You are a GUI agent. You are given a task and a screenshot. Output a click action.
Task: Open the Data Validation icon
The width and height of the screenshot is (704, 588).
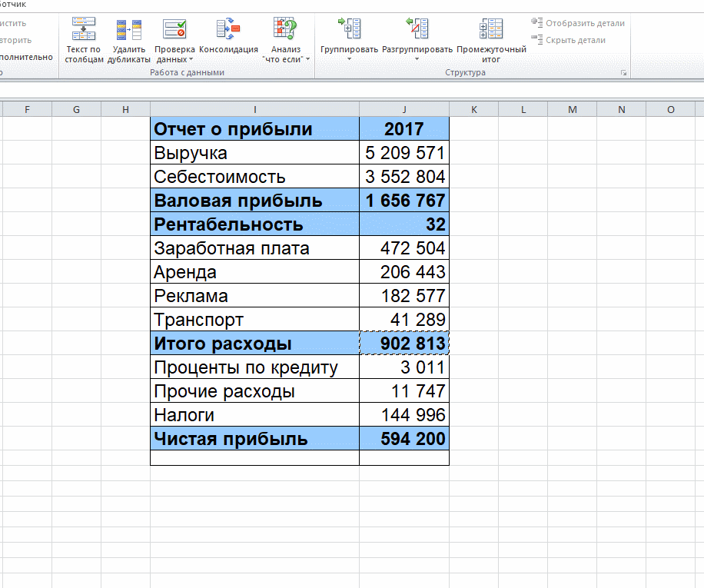pyautogui.click(x=174, y=29)
